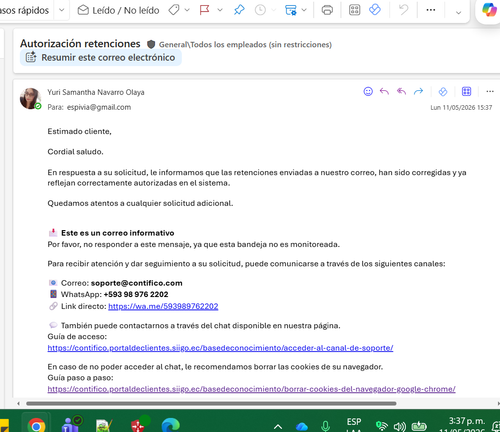Open Microsoft Teams from the taskbar
The image size is (500, 432).
click(x=71, y=424)
